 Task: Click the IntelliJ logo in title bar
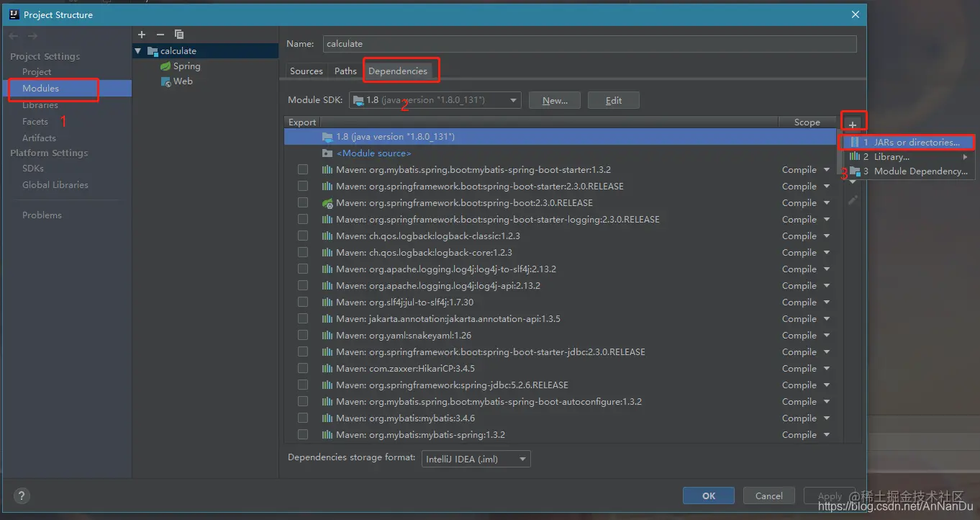click(14, 14)
